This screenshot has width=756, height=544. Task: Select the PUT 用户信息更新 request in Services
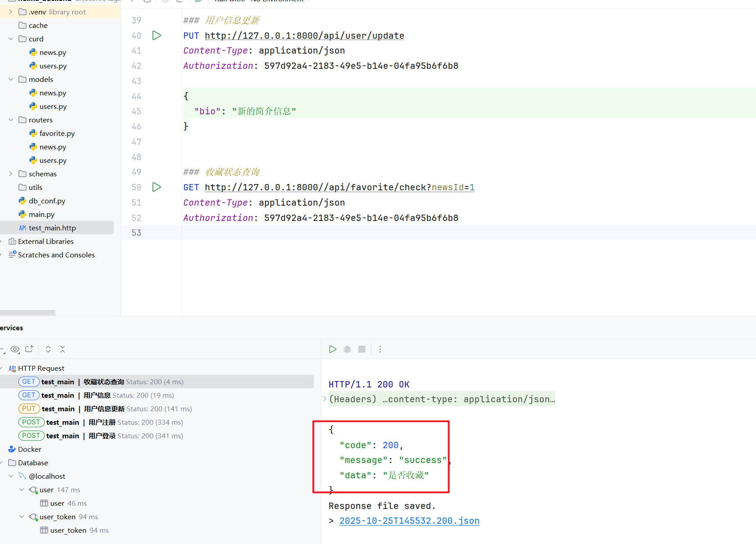tap(104, 409)
